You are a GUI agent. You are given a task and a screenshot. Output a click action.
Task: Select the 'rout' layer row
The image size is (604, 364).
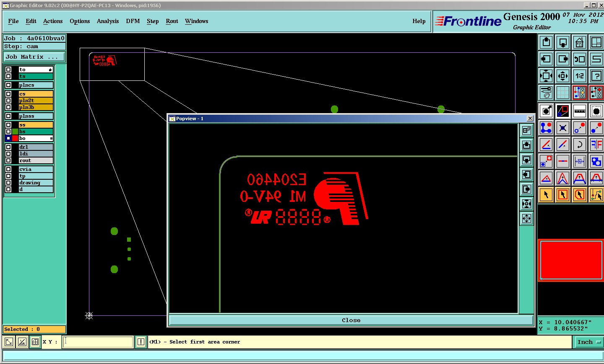[36, 160]
